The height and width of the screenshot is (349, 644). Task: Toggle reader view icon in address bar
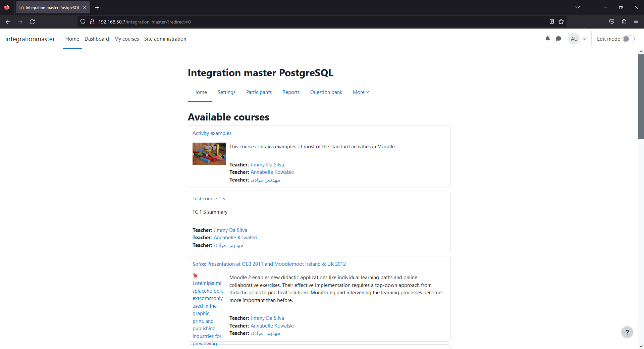tap(552, 22)
